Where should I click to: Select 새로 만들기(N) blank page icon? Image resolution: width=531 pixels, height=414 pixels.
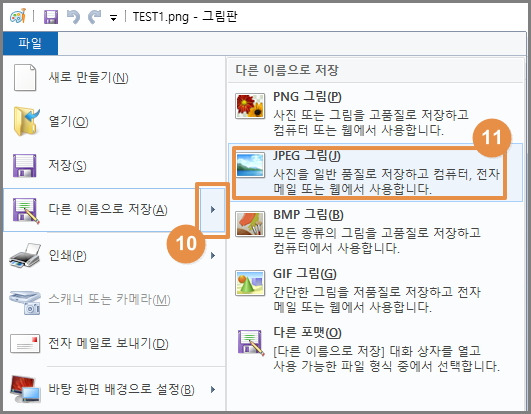25,78
